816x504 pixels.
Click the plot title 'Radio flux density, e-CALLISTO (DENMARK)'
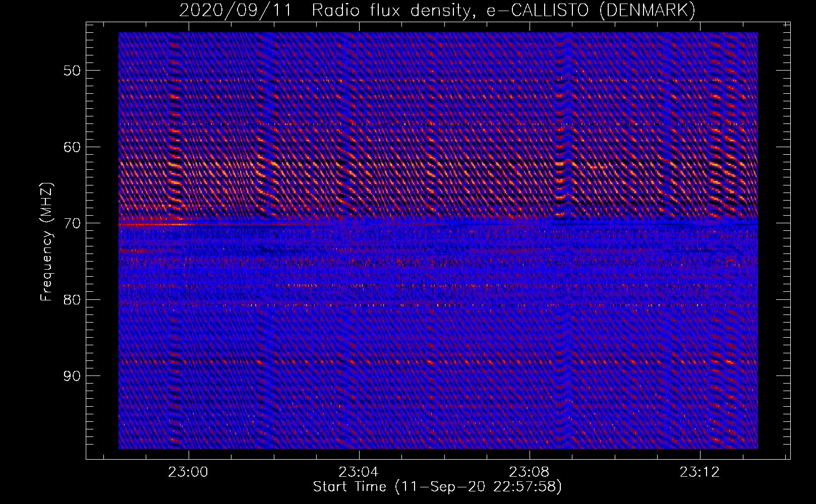(504, 10)
